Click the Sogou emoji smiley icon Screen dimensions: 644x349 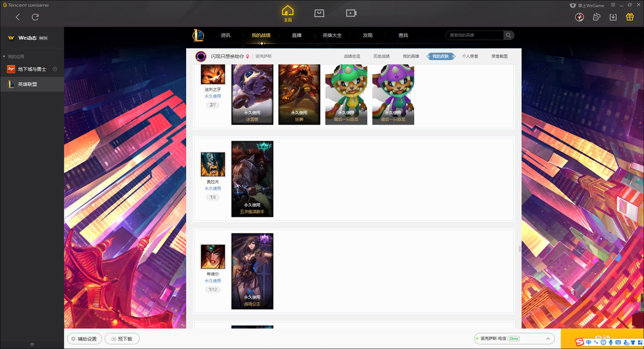point(604,342)
